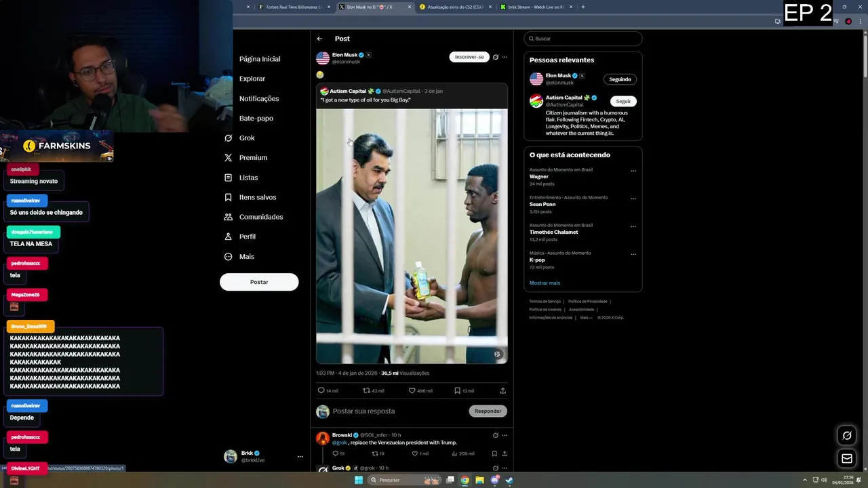
Task: Open Explorar in sidebar
Action: click(252, 79)
